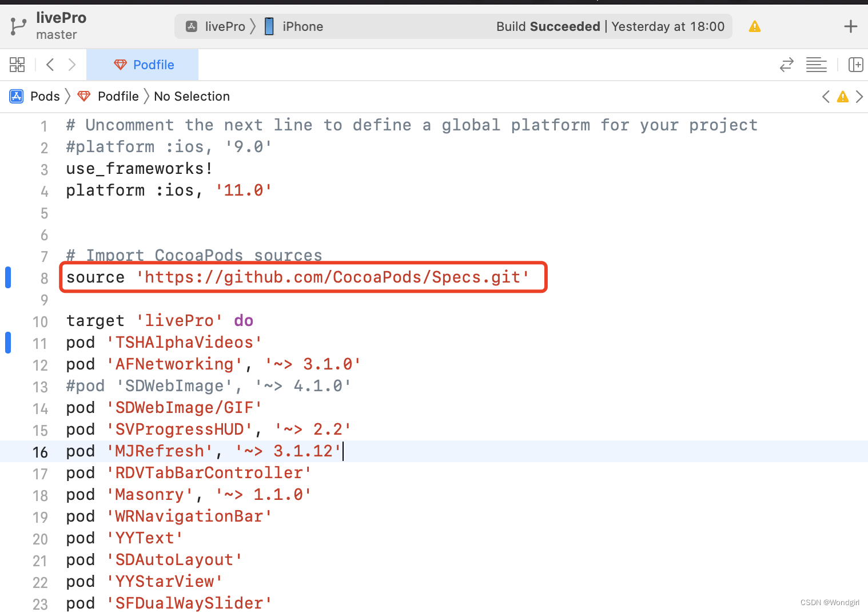Click the Import CocoaPods sources comment
The height and width of the screenshot is (612, 868).
click(x=194, y=255)
